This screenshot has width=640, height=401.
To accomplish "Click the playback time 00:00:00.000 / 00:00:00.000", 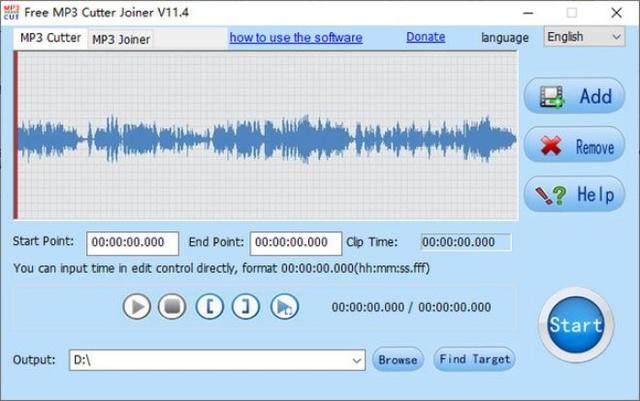I will [x=411, y=307].
